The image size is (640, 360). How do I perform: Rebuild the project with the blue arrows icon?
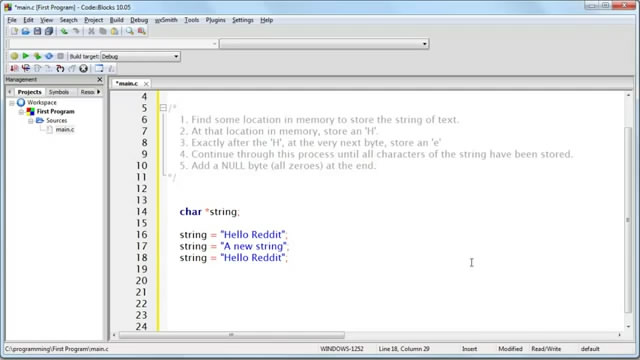[49, 56]
